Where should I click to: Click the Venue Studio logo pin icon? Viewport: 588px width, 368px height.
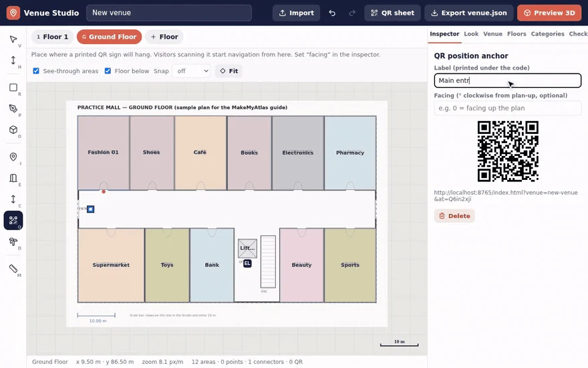click(x=13, y=13)
